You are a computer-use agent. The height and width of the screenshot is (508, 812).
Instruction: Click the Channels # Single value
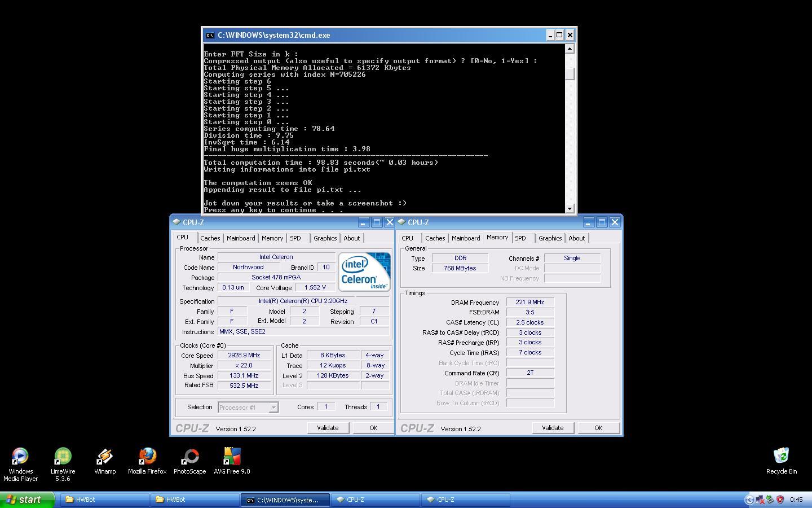[x=572, y=258]
